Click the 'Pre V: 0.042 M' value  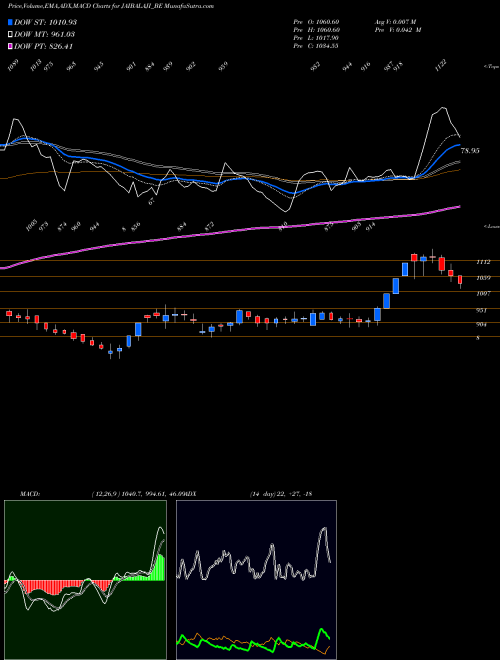point(398,30)
